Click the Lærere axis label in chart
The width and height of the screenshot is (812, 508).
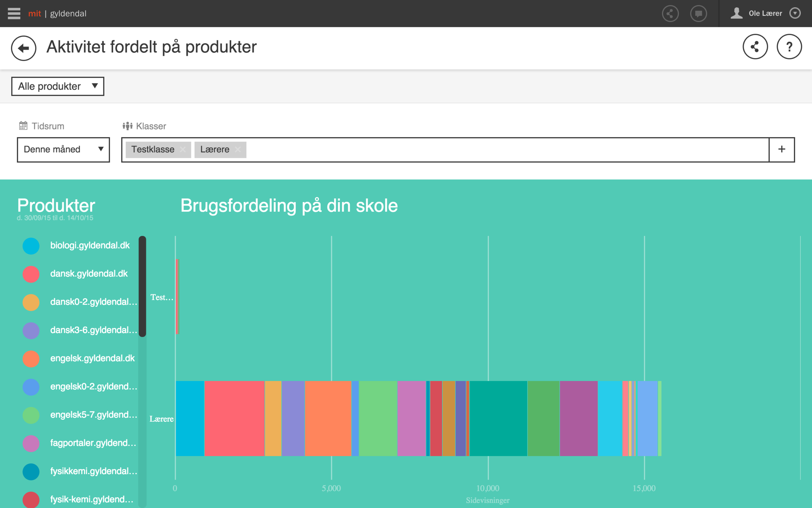(x=161, y=419)
